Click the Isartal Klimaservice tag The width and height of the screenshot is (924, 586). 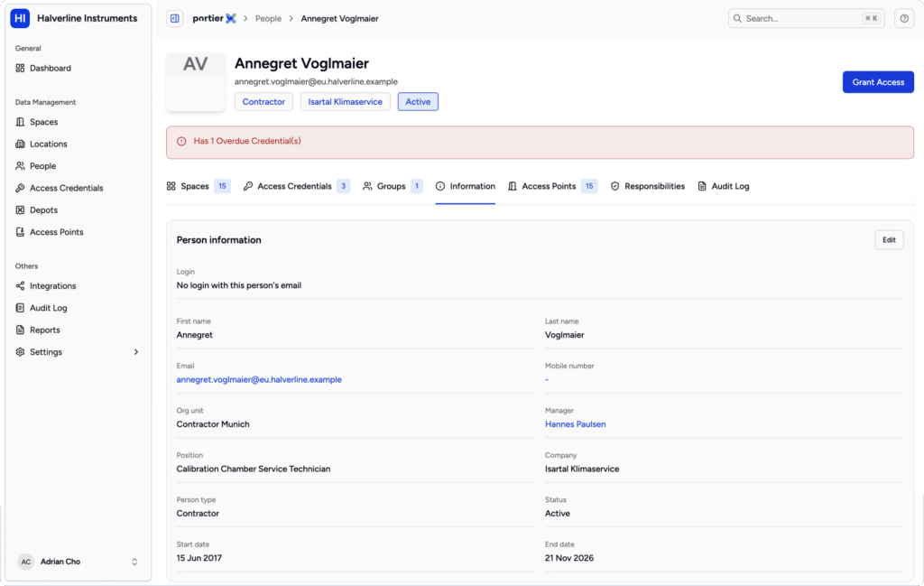pyautogui.click(x=345, y=101)
